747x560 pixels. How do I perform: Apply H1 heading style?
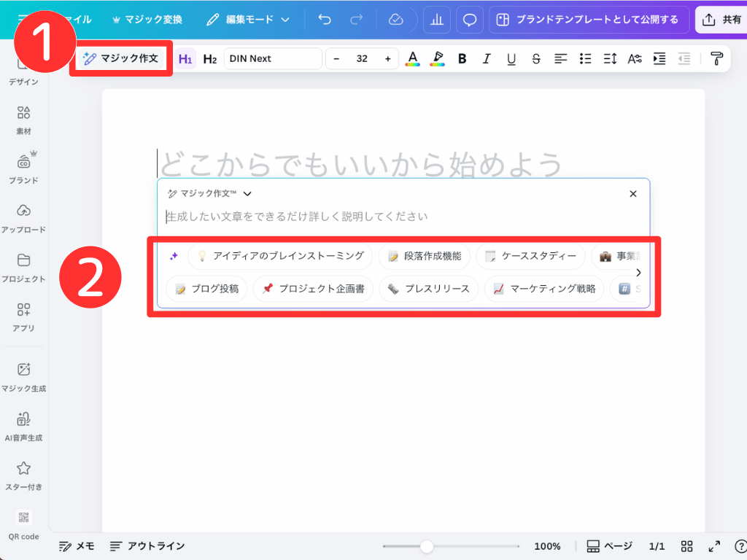(185, 59)
